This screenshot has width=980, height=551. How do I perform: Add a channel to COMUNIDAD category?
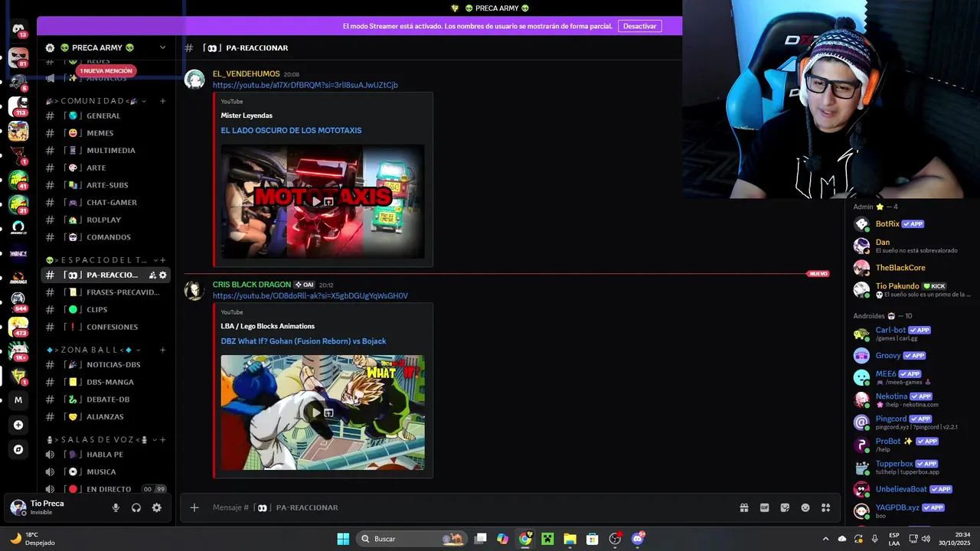[163, 101]
